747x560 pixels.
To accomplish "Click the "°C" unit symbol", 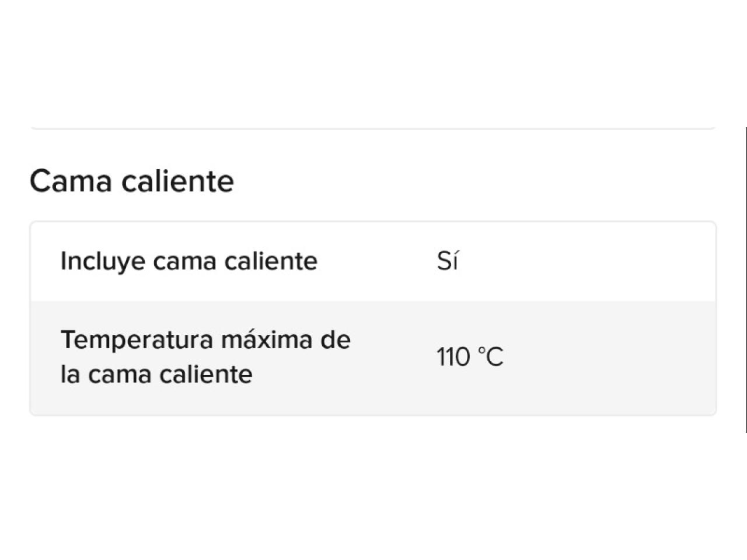I will 490,356.
